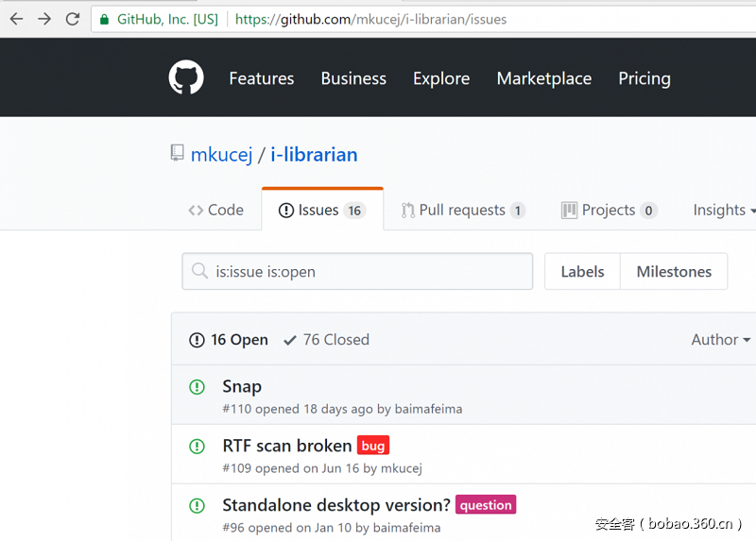Open the Business nav item
This screenshot has width=756, height=541.
click(x=353, y=78)
